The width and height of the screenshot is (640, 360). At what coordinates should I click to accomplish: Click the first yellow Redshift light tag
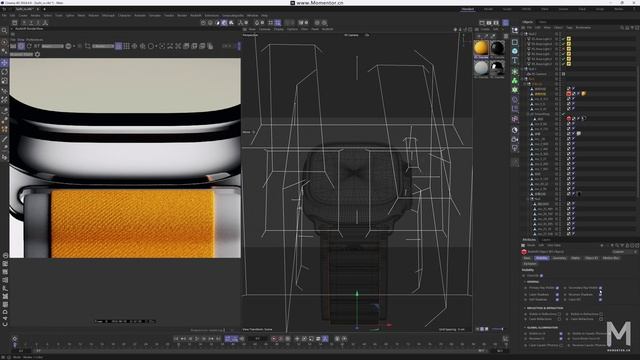(x=569, y=39)
